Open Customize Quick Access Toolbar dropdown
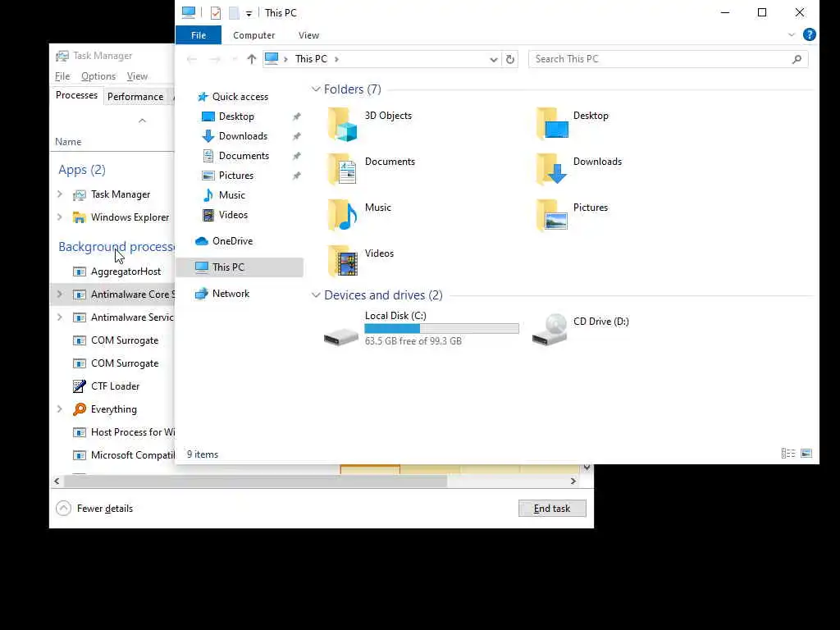The image size is (840, 630). click(x=249, y=13)
